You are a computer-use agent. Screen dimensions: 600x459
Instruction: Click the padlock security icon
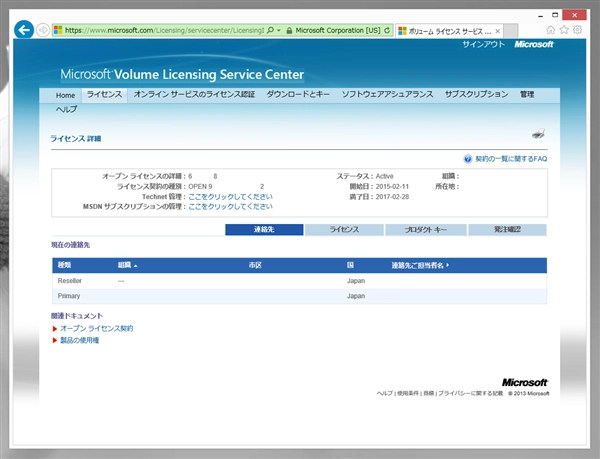tap(289, 30)
